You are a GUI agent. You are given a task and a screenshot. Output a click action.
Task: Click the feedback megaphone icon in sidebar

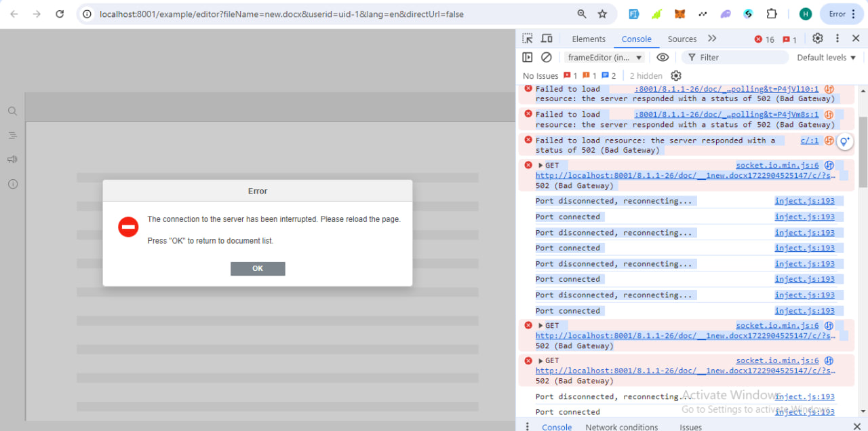coord(12,160)
